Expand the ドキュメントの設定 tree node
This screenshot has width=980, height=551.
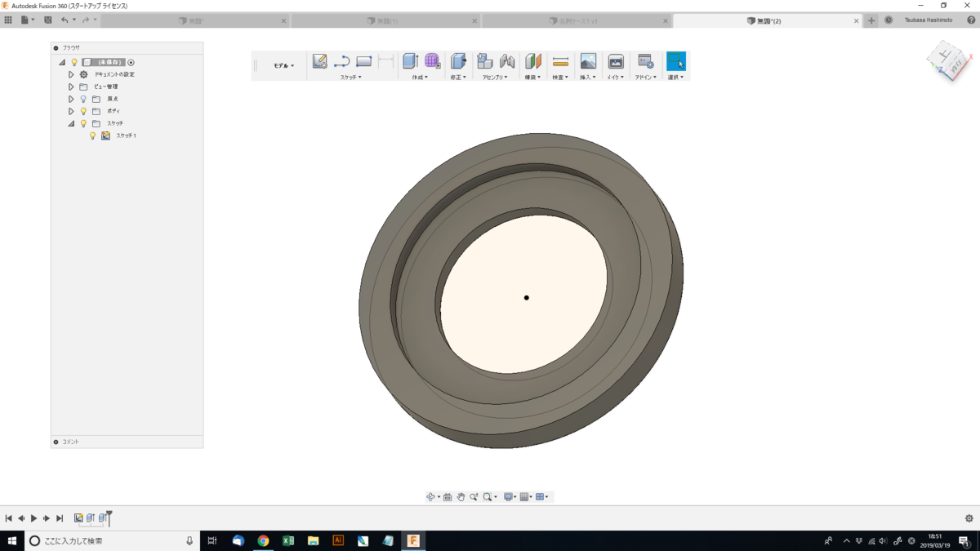(71, 74)
